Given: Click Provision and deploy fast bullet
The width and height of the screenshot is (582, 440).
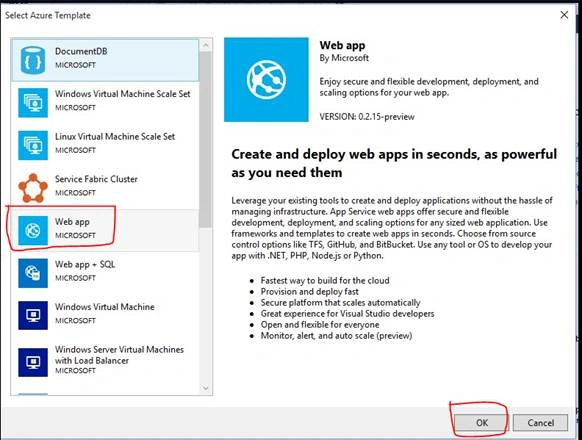Looking at the screenshot, I should pyautogui.click(x=310, y=291).
